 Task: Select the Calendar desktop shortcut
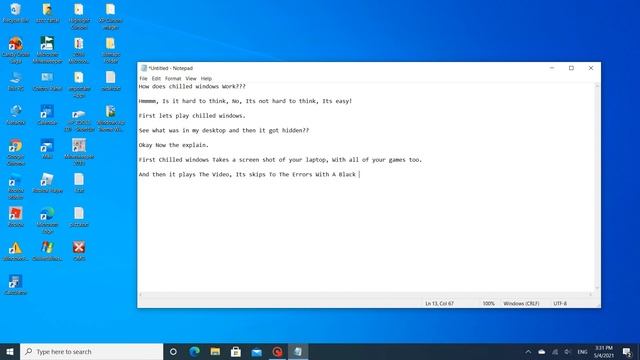tap(47, 115)
